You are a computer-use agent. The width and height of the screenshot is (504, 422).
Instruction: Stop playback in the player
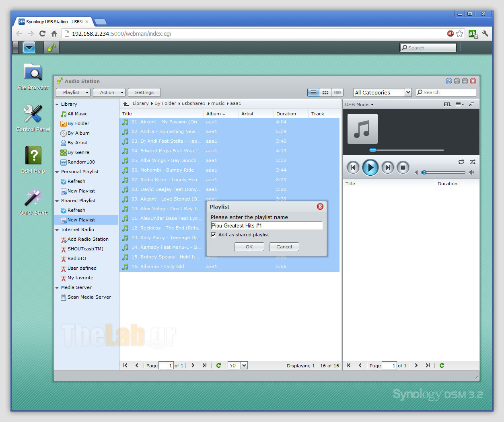tap(403, 168)
